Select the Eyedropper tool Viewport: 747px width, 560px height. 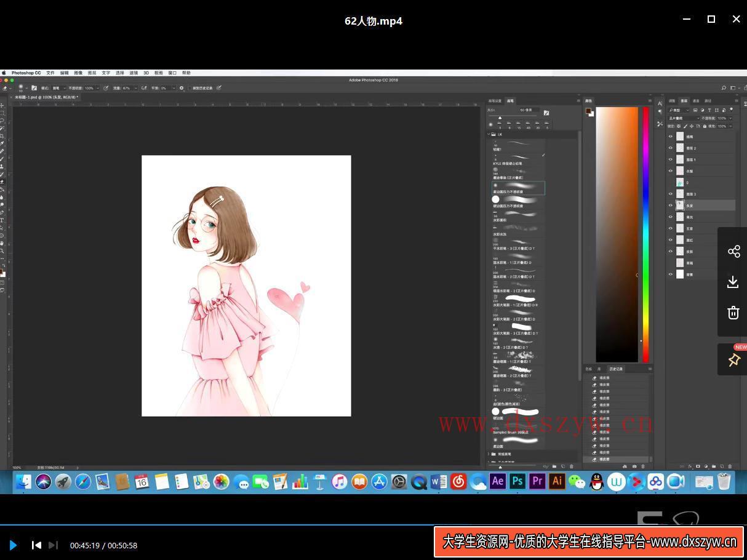click(2, 143)
